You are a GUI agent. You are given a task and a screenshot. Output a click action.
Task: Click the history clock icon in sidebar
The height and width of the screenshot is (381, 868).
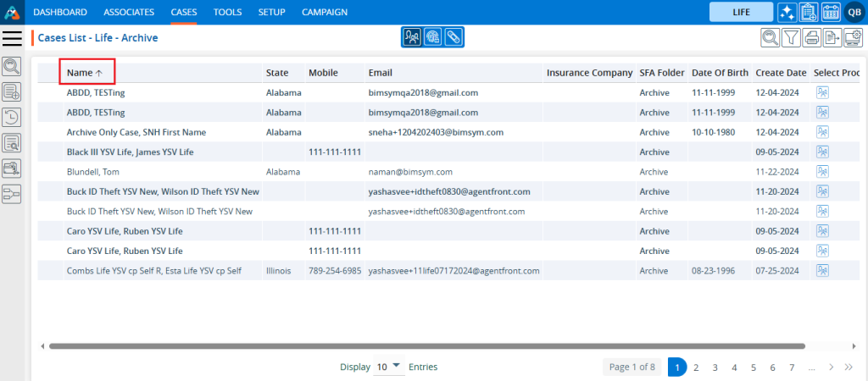(13, 117)
